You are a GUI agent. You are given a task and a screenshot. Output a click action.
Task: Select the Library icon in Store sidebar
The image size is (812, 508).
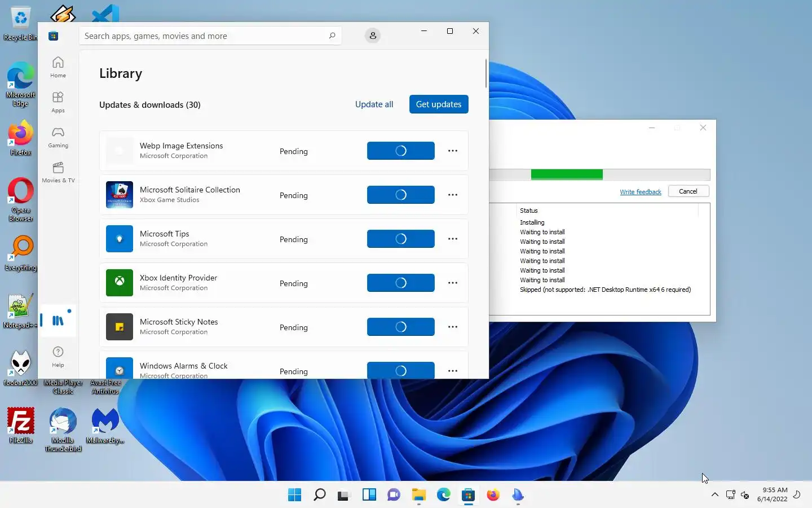coord(58,321)
